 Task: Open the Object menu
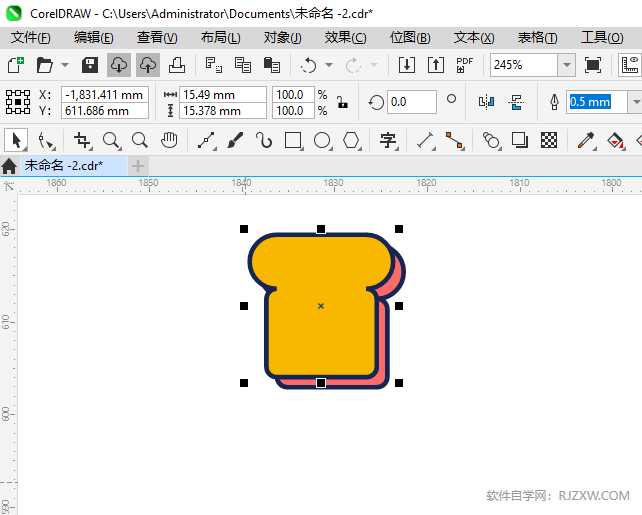coord(283,38)
